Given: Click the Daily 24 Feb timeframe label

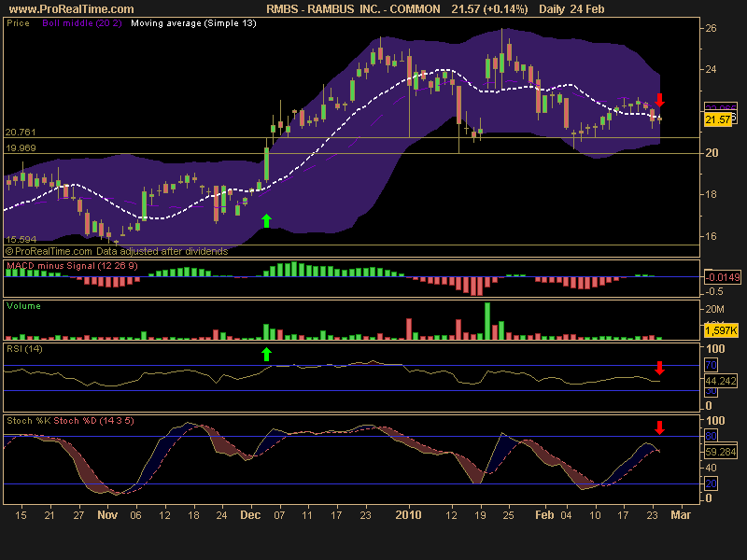Looking at the screenshot, I should tap(571, 9).
